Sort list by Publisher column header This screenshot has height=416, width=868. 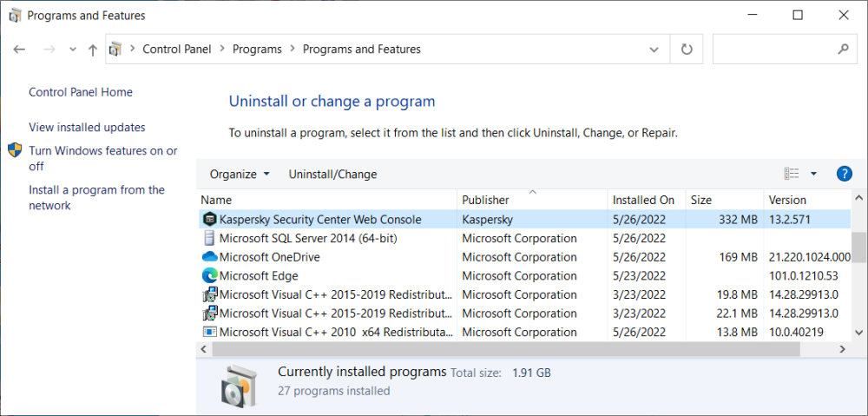[485, 201]
